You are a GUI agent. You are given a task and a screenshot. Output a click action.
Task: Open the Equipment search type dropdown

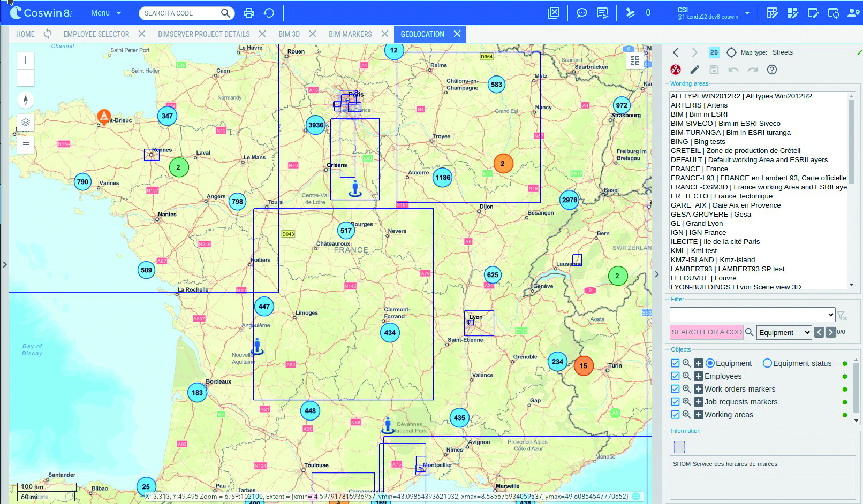click(x=784, y=332)
